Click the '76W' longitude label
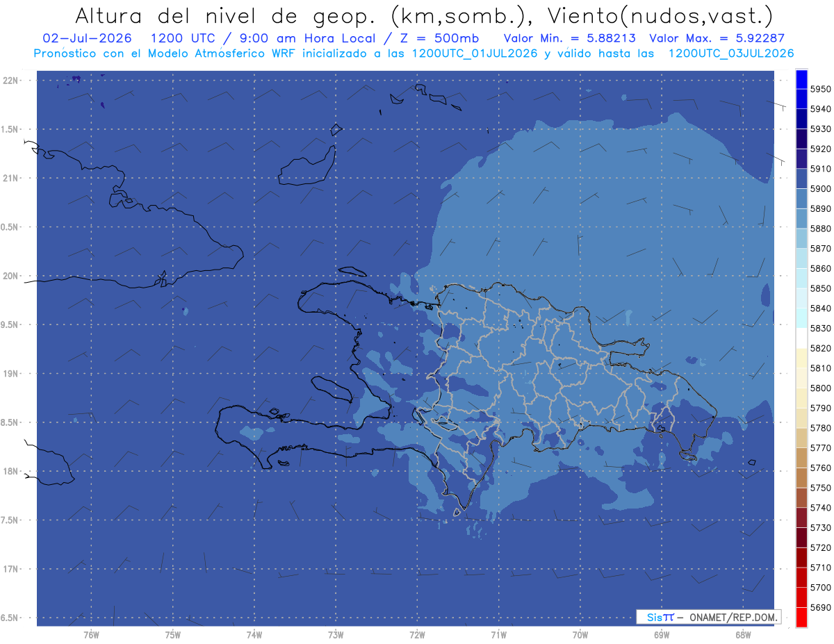The image size is (834, 644). tap(91, 635)
